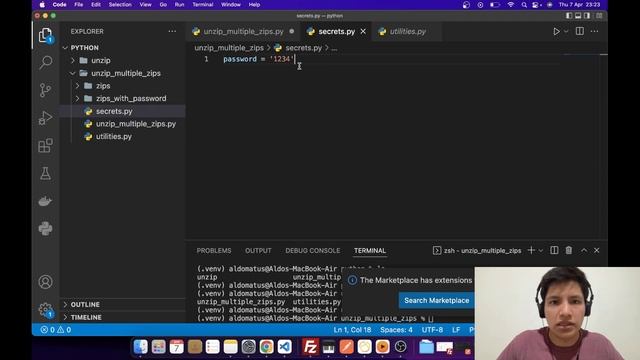Screen dimensions: 640x360
Task: Open the Run and Debug view
Action: (45, 118)
